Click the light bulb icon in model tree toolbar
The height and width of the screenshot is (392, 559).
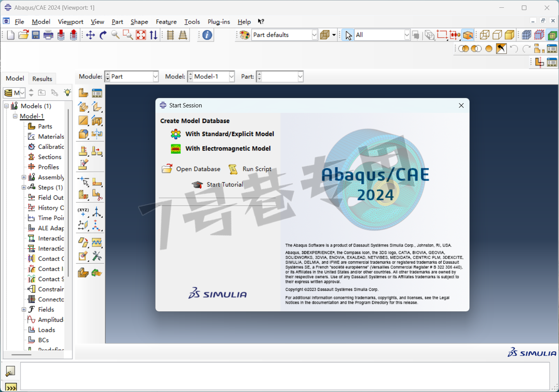pos(67,92)
